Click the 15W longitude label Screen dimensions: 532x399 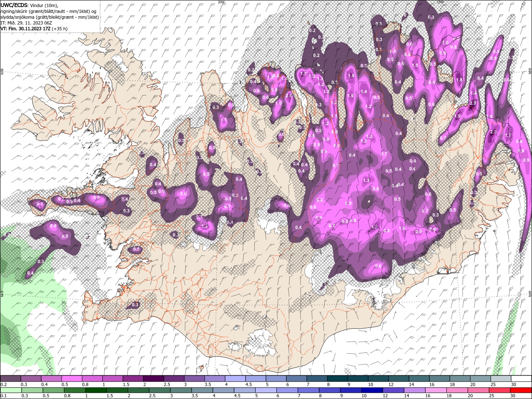[441, 2]
